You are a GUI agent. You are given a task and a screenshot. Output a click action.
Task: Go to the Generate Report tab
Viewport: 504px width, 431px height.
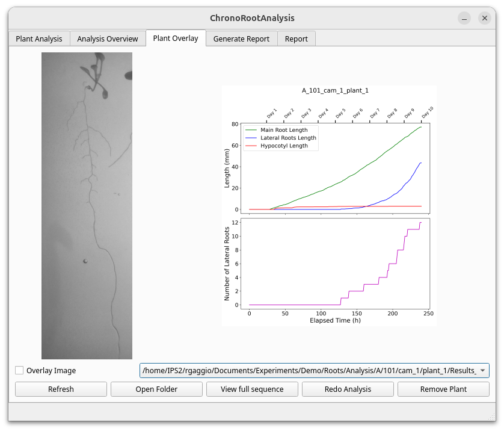(241, 39)
